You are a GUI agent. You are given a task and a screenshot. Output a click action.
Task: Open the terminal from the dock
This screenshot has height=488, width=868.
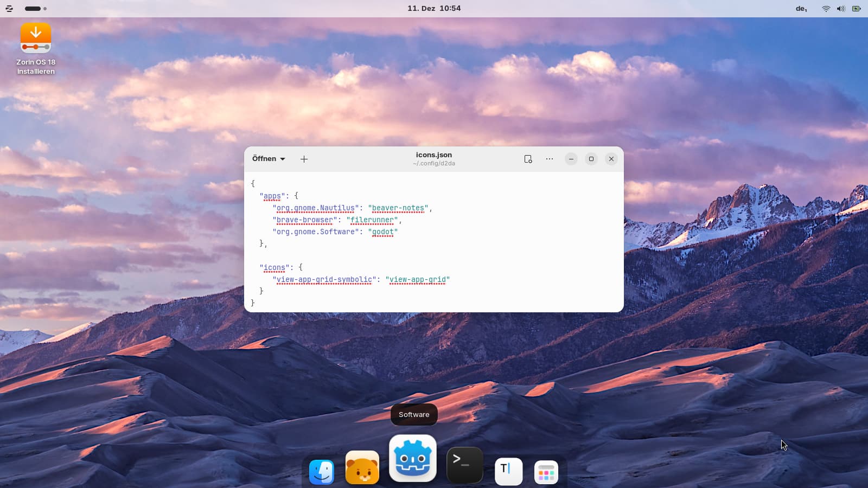464,465
